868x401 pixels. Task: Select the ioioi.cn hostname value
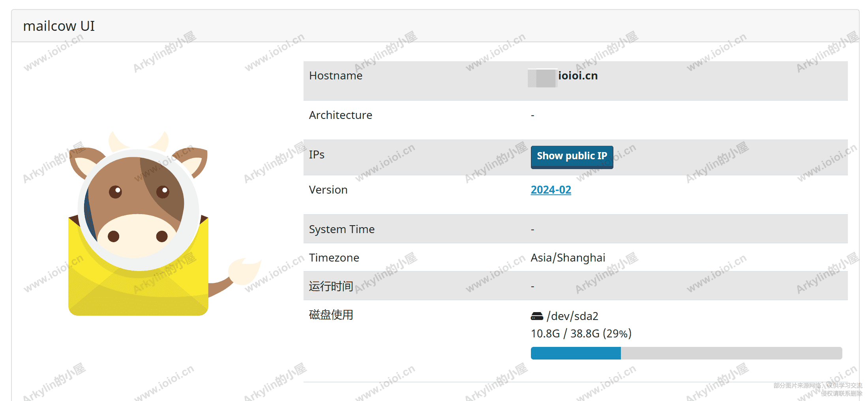coord(577,75)
